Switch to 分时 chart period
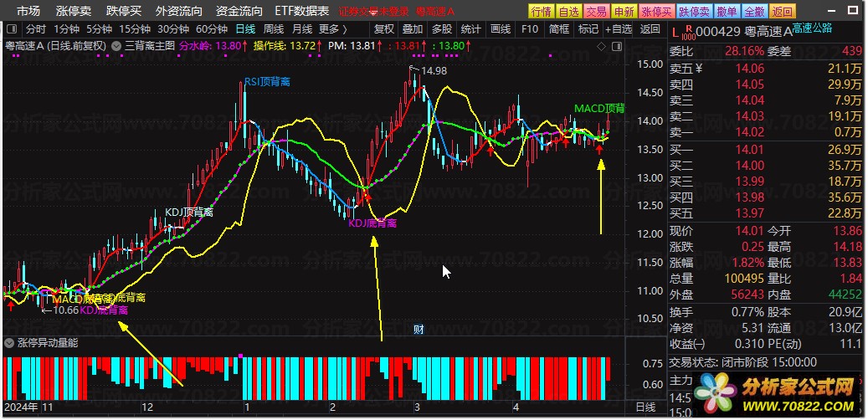Screen dimensions: 868x420 click(36, 29)
